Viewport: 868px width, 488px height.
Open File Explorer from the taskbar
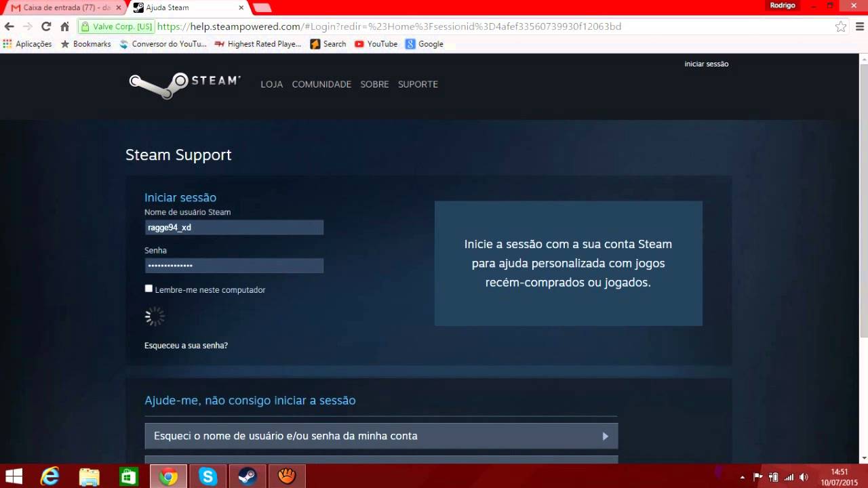(x=89, y=476)
